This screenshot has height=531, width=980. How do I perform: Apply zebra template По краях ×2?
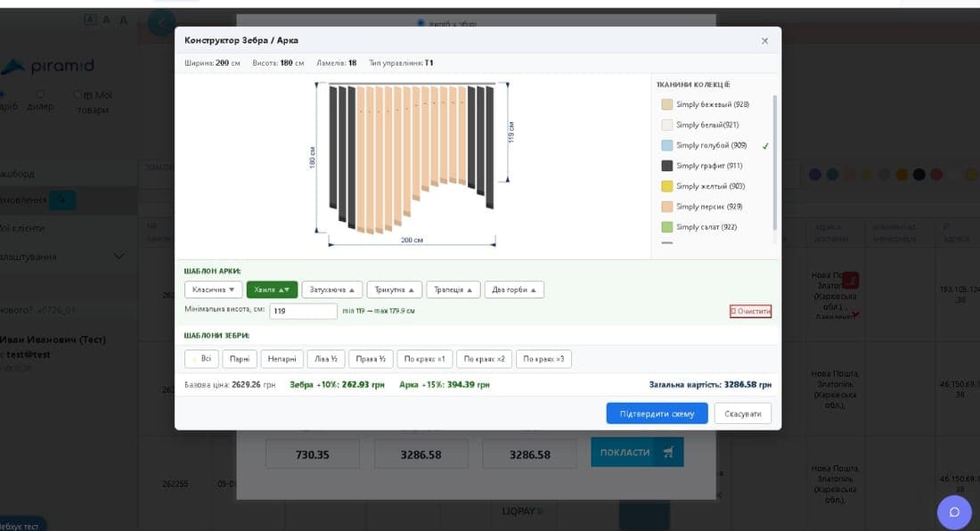click(x=485, y=359)
